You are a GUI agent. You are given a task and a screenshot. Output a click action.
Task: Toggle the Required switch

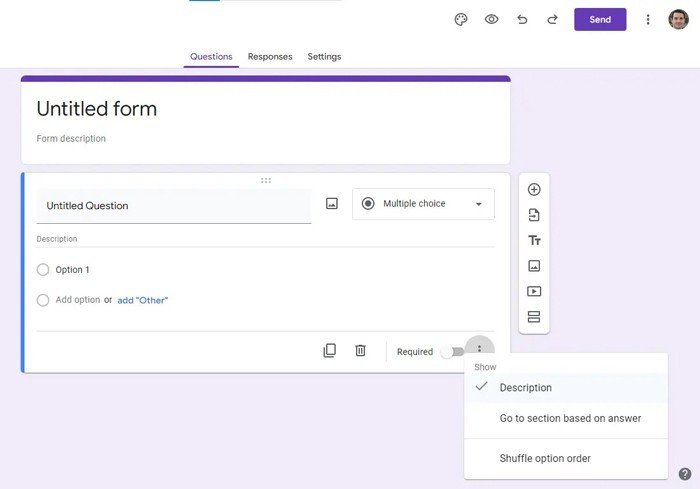coord(452,352)
